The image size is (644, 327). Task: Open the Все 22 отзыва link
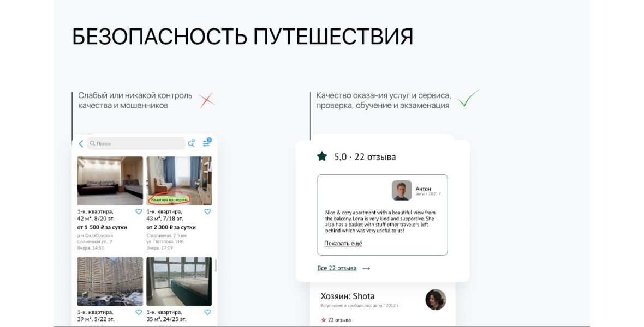337,268
